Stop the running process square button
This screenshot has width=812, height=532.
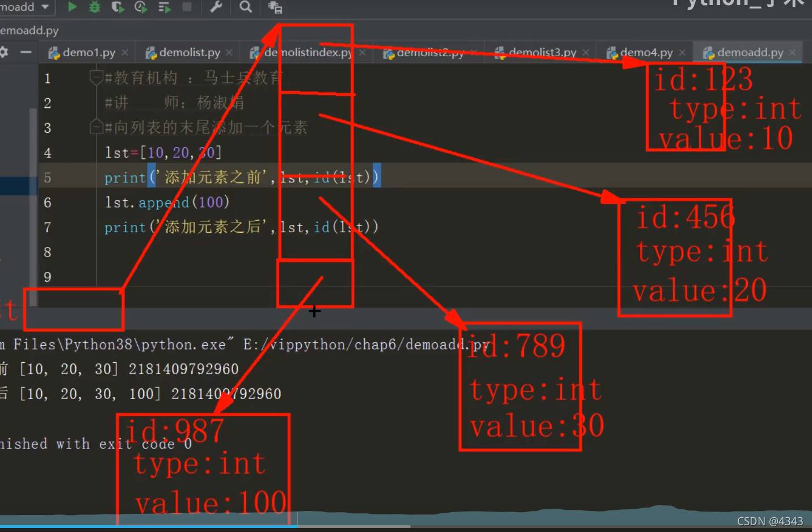187,7
